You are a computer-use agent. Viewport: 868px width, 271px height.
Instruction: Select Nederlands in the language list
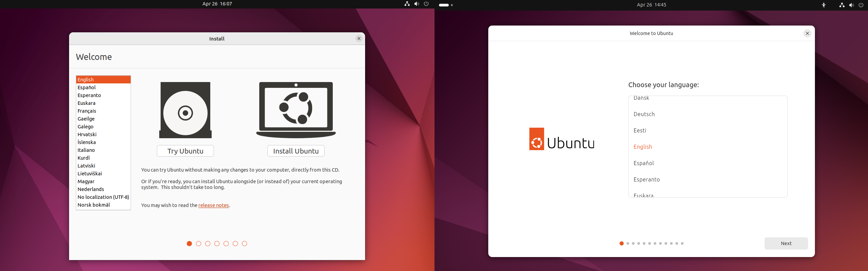[103, 189]
